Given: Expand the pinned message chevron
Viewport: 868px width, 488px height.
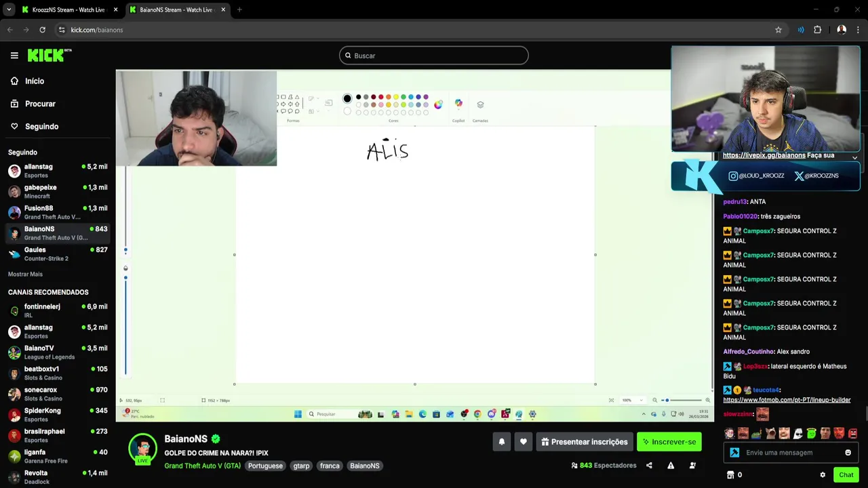Looking at the screenshot, I should (x=854, y=157).
